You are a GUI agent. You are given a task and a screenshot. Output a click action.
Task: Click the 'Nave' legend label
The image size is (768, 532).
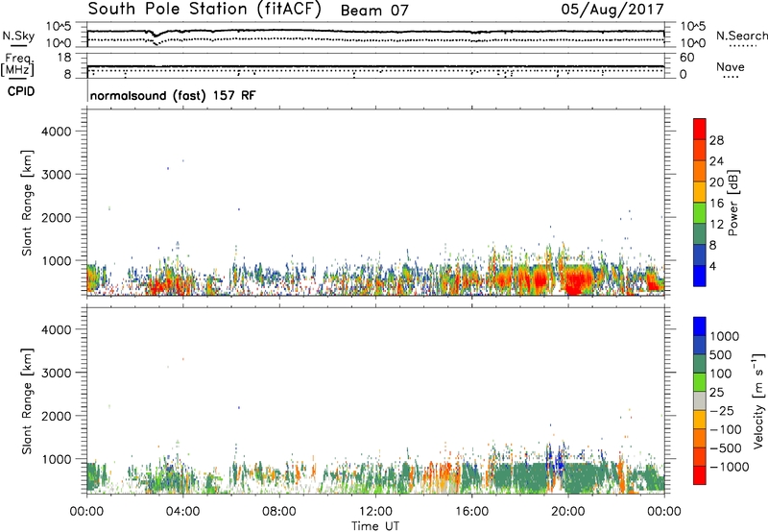731,66
